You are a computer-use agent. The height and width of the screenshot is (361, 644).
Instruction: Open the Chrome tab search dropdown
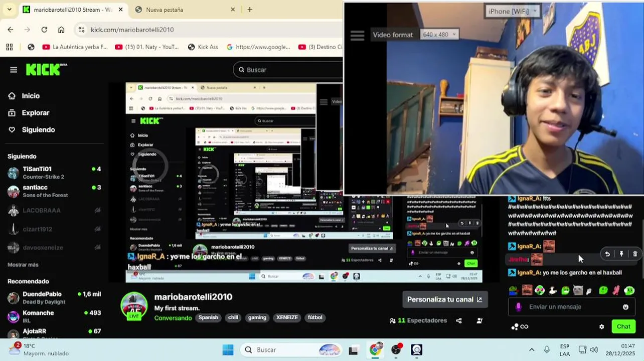pos(10,10)
